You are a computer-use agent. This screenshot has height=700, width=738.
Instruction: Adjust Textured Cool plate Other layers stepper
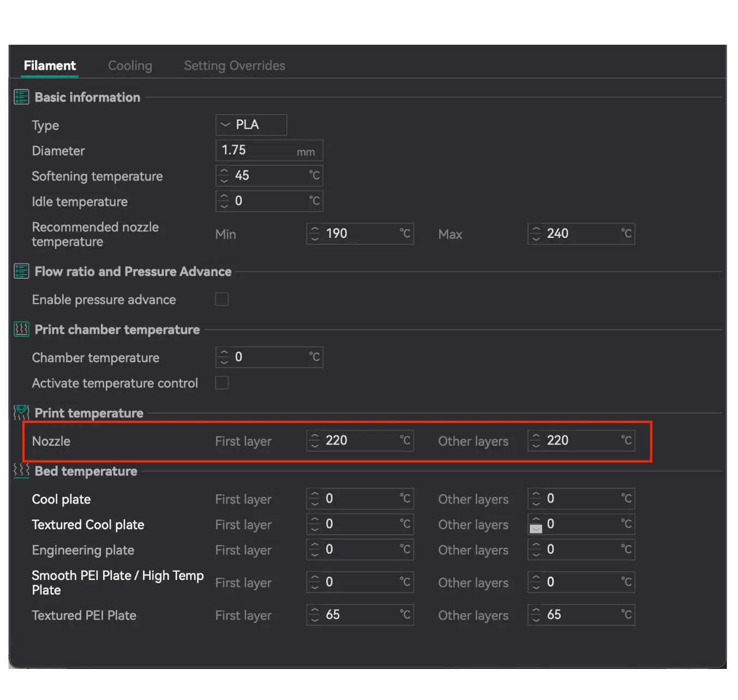click(x=536, y=524)
